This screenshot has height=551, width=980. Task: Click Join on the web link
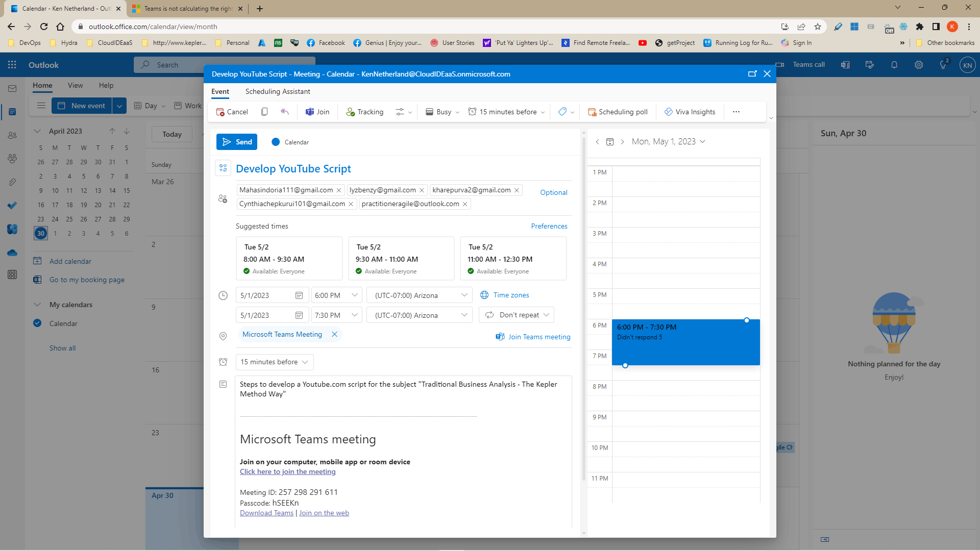325,513
